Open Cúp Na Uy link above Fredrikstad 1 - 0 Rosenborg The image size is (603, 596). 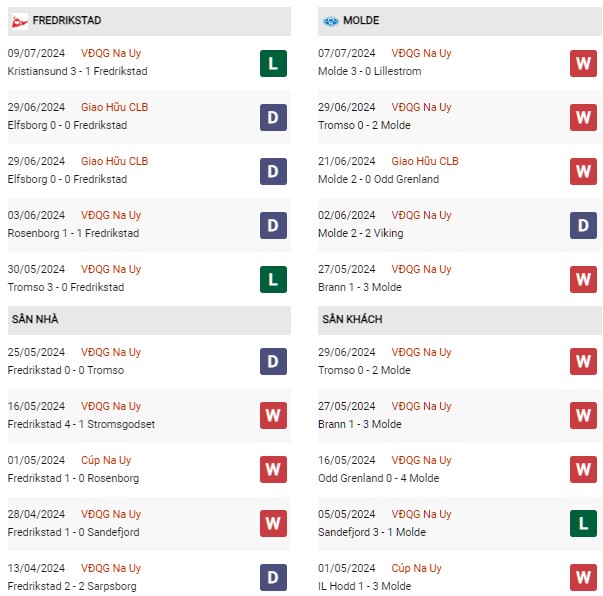(x=106, y=460)
